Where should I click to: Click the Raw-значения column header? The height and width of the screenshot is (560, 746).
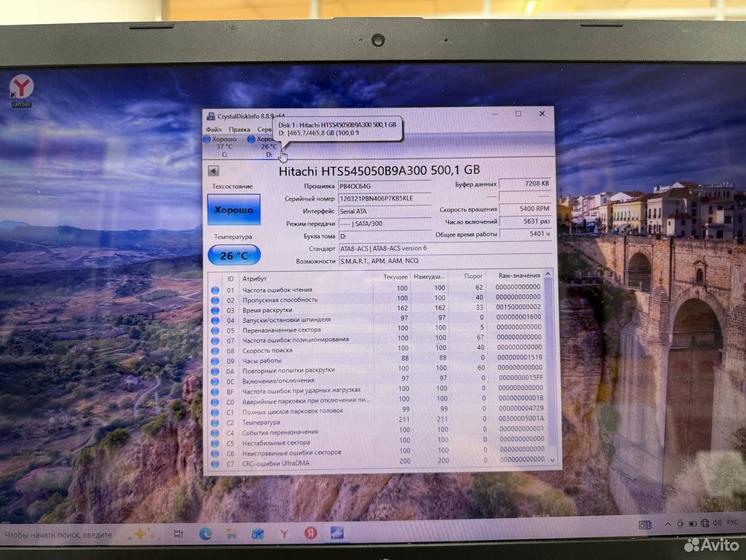coord(519,275)
